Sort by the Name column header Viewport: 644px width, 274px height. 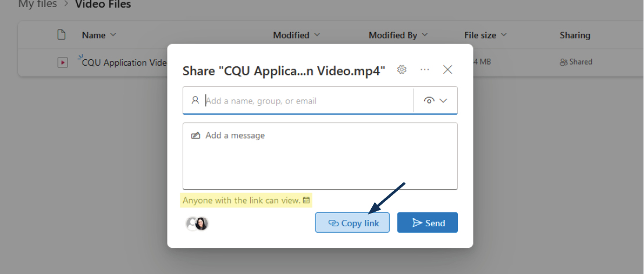coord(94,35)
